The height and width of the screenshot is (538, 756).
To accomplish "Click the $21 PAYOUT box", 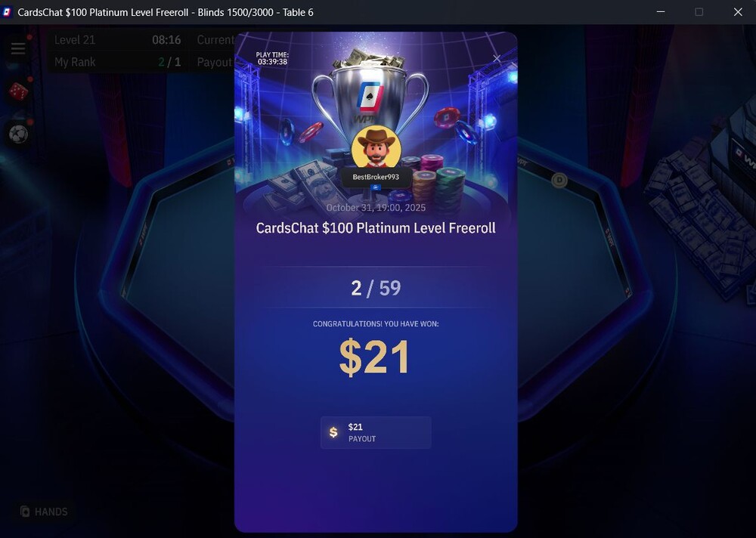I will click(376, 432).
